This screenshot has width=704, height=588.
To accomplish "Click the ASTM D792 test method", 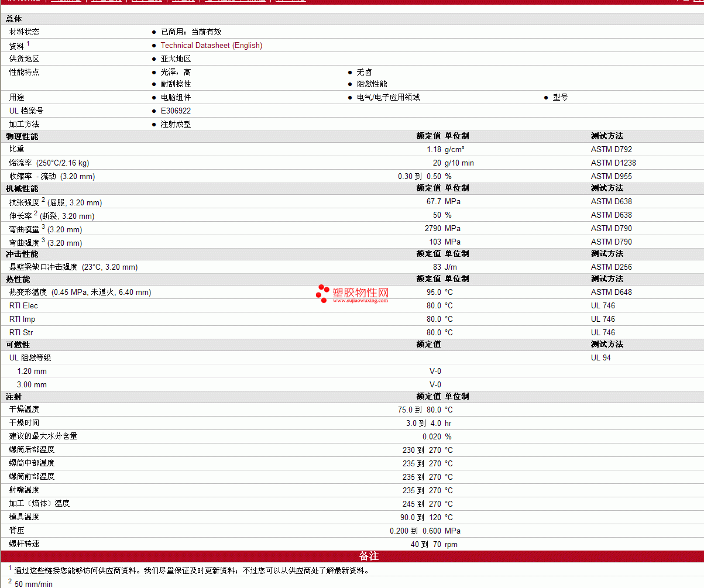I will (612, 150).
